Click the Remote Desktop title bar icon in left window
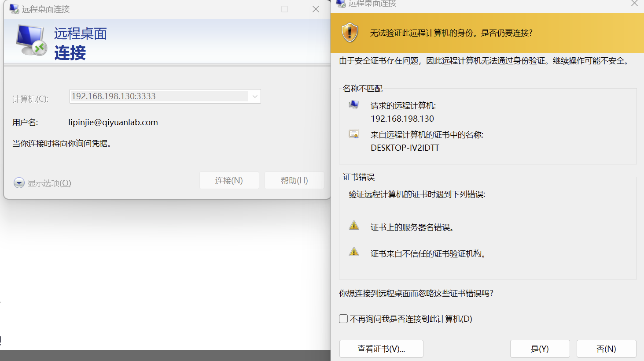644x361 pixels. (x=14, y=9)
